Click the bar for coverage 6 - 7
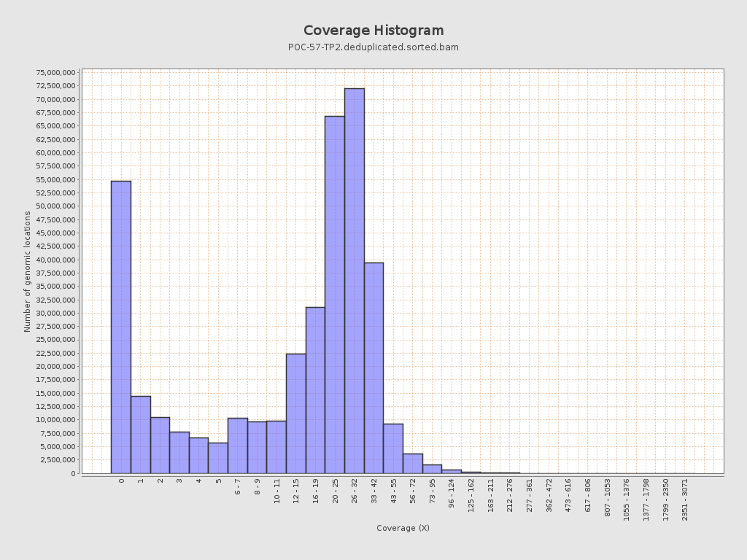747x560 pixels. [238, 446]
